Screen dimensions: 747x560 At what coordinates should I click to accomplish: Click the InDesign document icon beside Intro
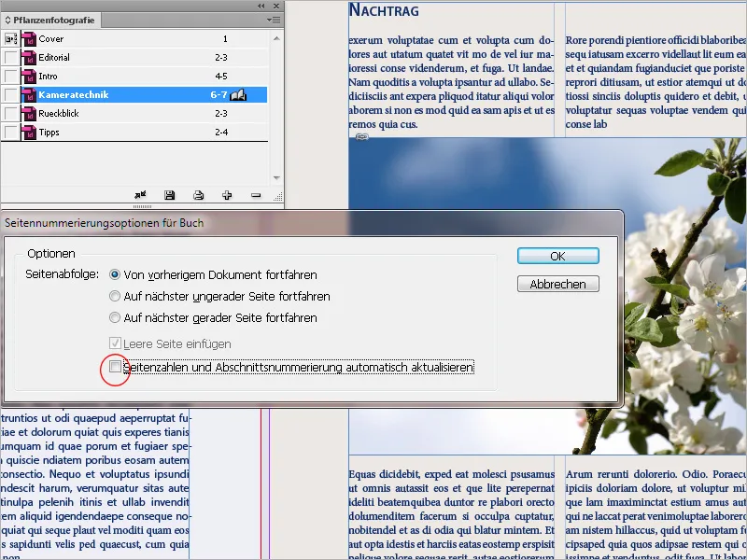[31, 76]
